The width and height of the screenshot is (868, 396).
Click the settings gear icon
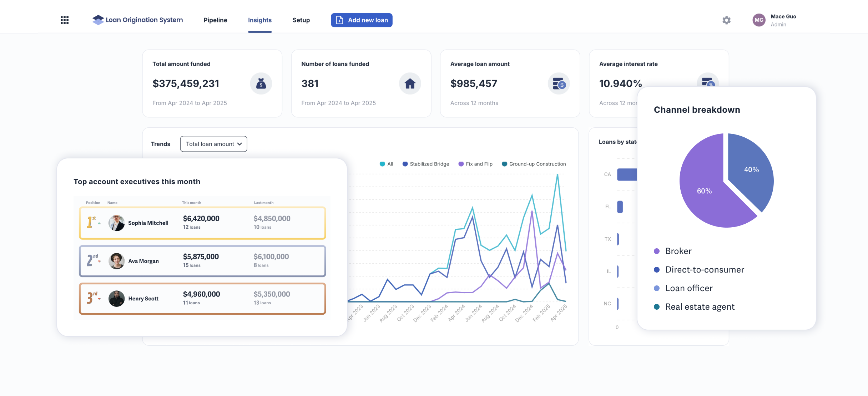tap(726, 20)
